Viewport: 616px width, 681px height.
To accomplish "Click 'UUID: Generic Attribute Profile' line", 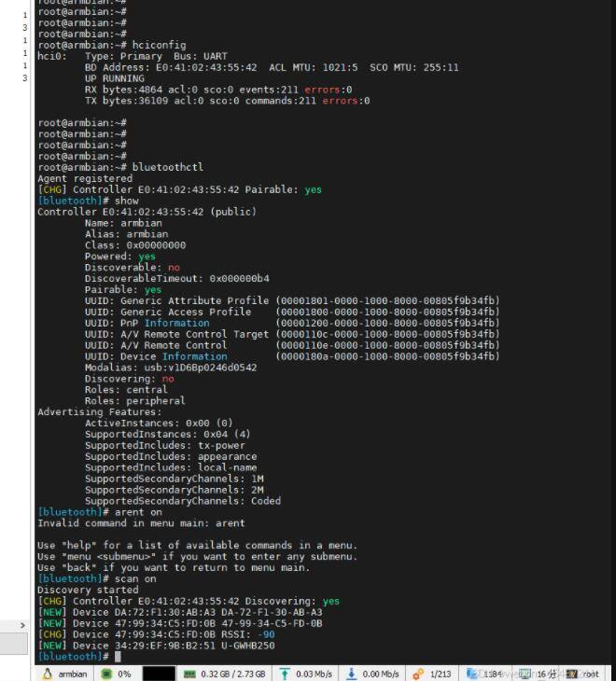I will pyautogui.click(x=292, y=300).
